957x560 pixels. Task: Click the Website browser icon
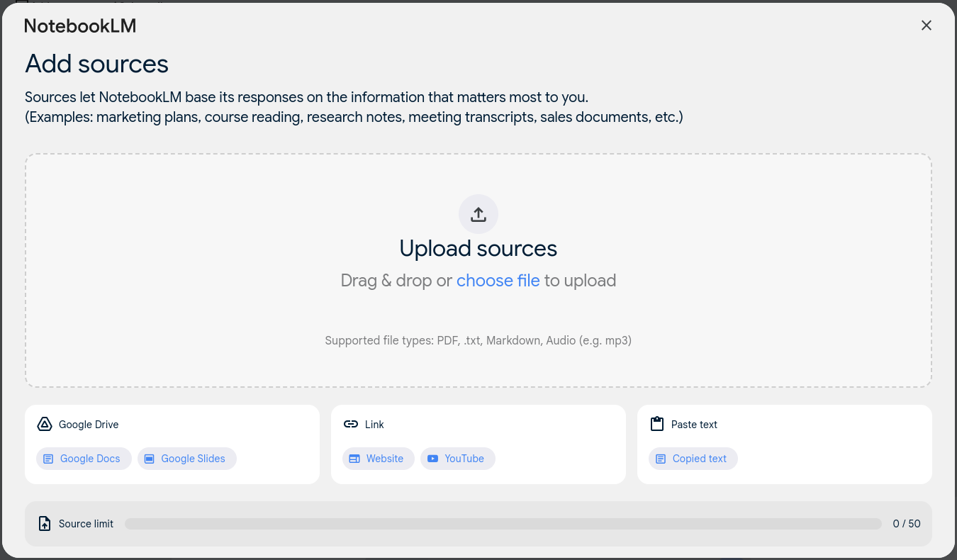(354, 459)
